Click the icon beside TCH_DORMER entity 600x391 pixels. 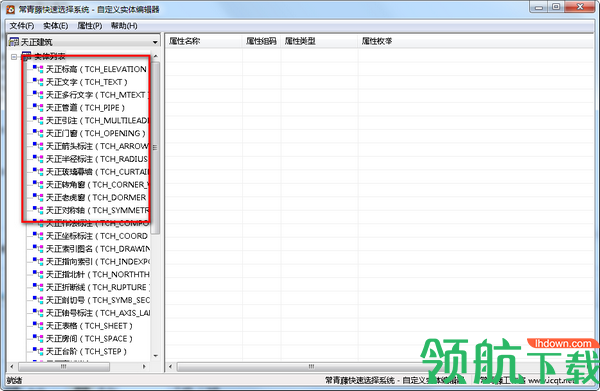tap(38, 197)
